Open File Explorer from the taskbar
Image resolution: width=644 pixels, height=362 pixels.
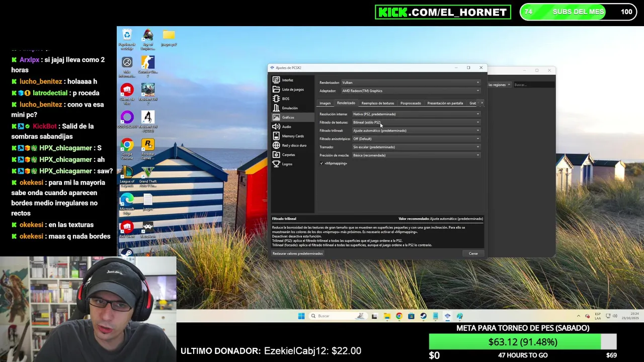tap(387, 316)
